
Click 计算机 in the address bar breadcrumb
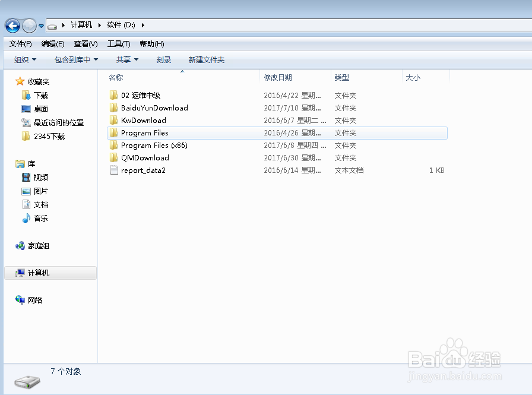(x=80, y=26)
